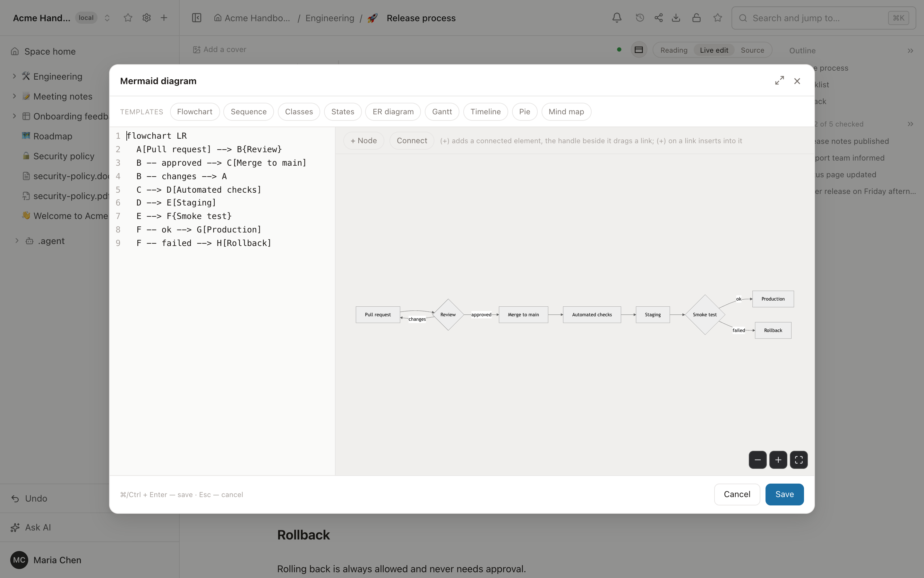Toggle the sidebar panel icon
Image resolution: width=924 pixels, height=578 pixels.
[197, 18]
